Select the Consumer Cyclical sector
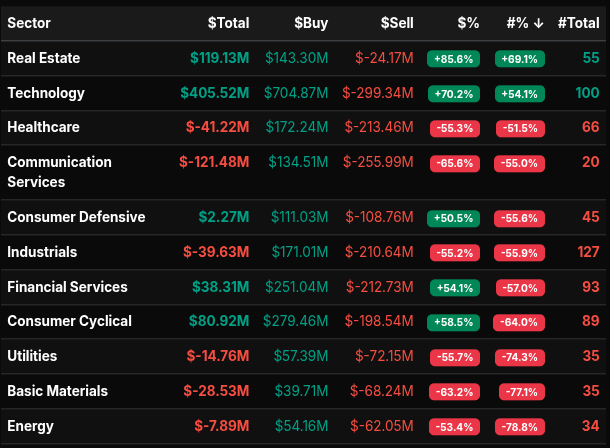The height and width of the screenshot is (448, 610). tap(69, 322)
